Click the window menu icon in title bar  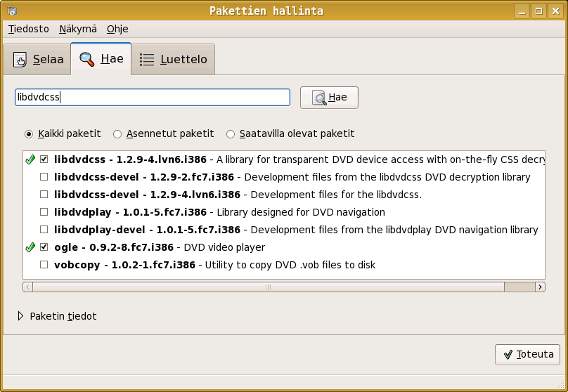12,11
